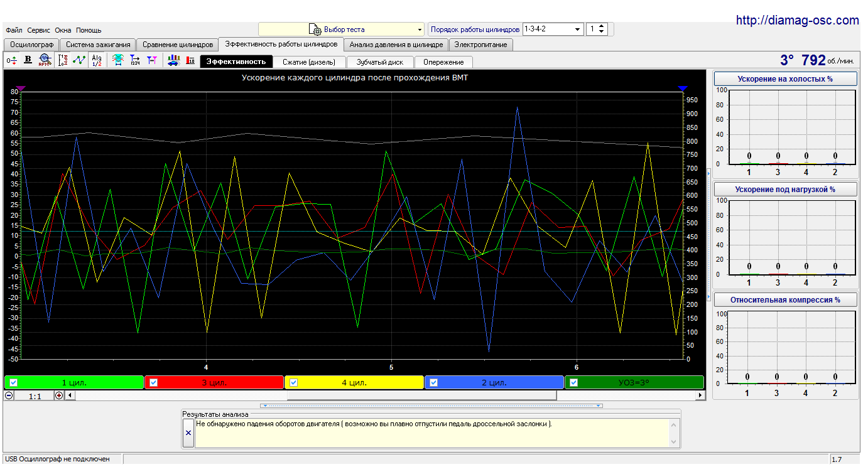Screen dimensions: 868x467
Task: Click the 792 об./мин. RPM readout
Action: pyautogui.click(x=828, y=60)
